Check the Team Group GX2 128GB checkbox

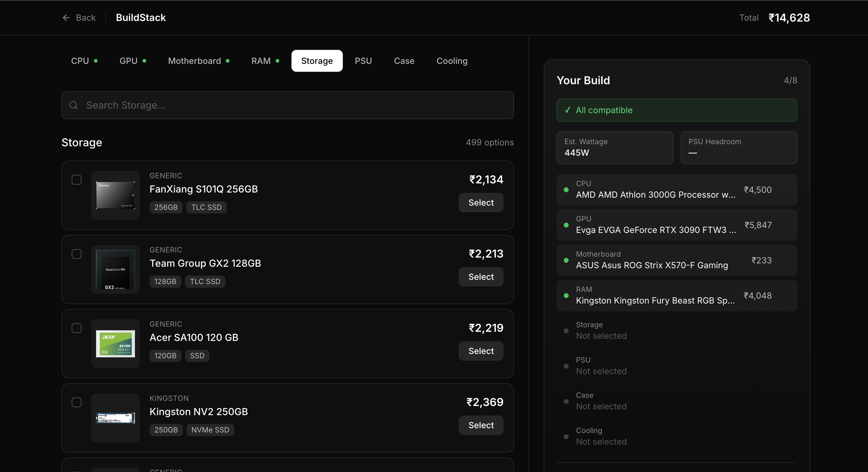[x=77, y=254]
